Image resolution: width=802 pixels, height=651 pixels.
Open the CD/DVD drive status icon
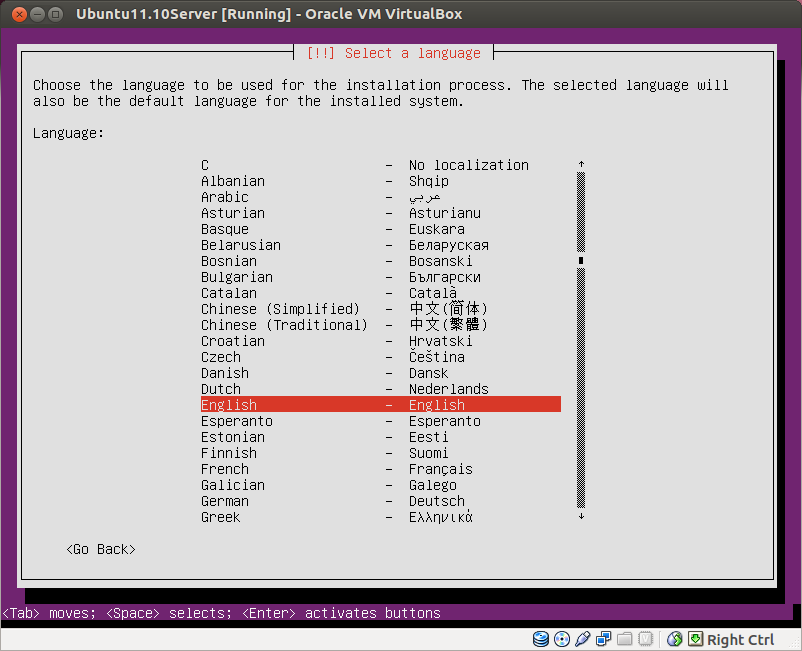pyautogui.click(x=562, y=639)
